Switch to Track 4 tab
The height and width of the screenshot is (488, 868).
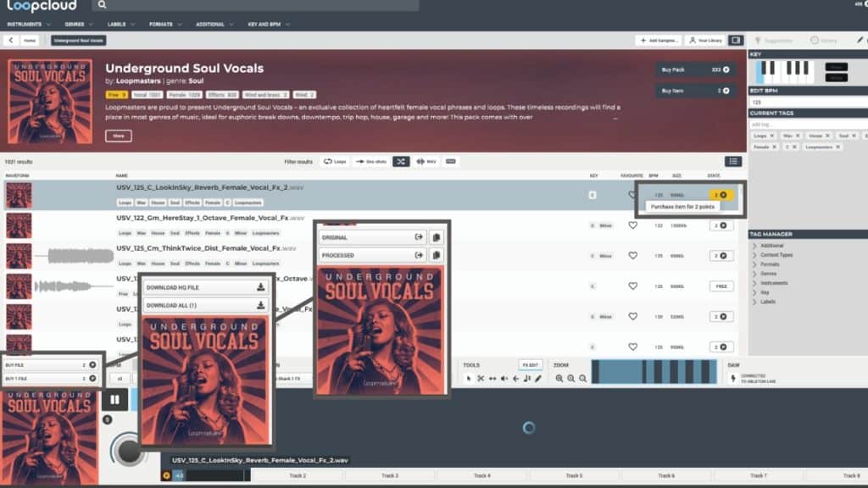coord(481,476)
